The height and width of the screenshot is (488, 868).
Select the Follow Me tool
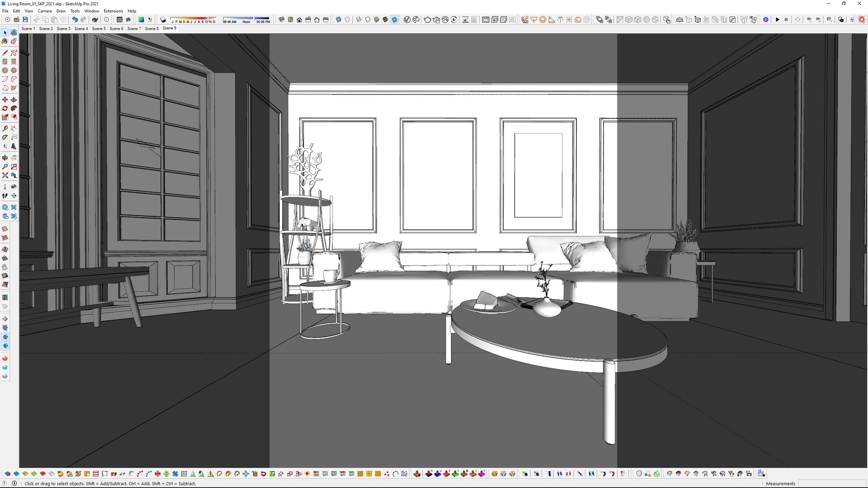pyautogui.click(x=14, y=108)
